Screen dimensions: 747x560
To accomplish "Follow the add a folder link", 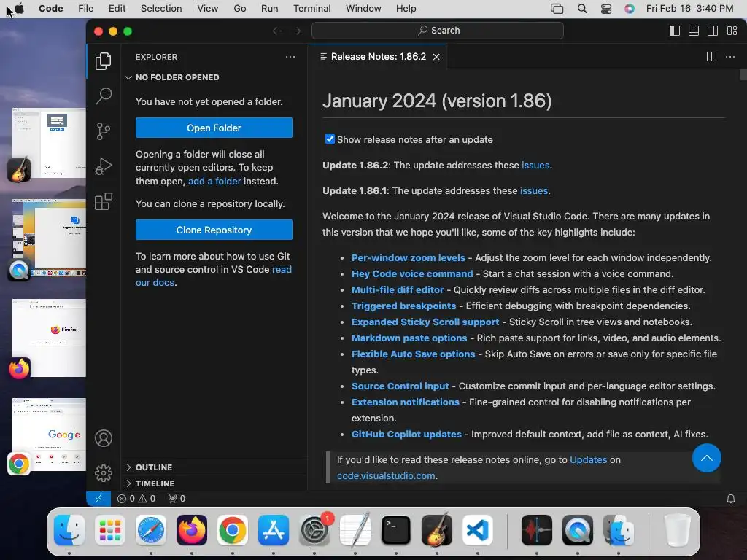I will (214, 181).
